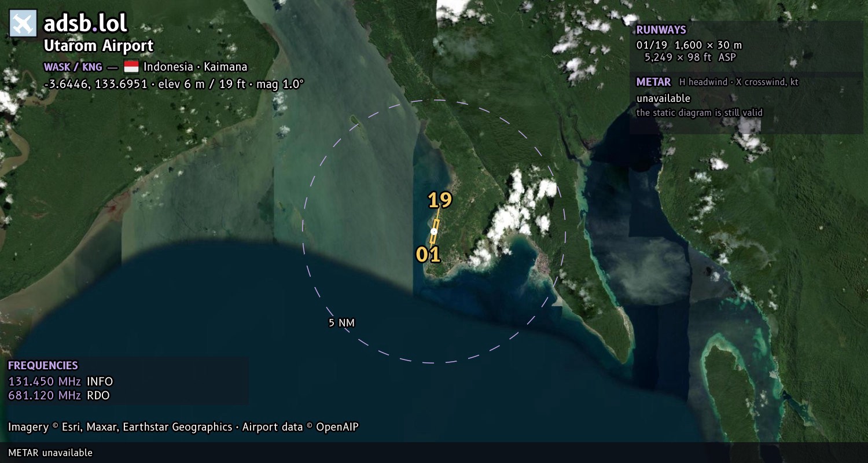Click the METAR panel heading
The image size is (868, 463).
tap(653, 82)
